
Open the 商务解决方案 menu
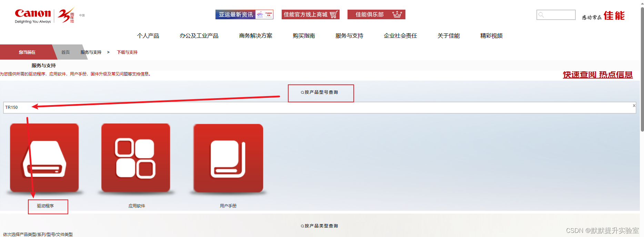point(255,36)
